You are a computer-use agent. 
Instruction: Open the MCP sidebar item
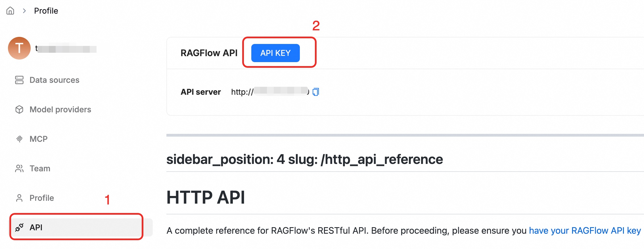[x=38, y=139]
